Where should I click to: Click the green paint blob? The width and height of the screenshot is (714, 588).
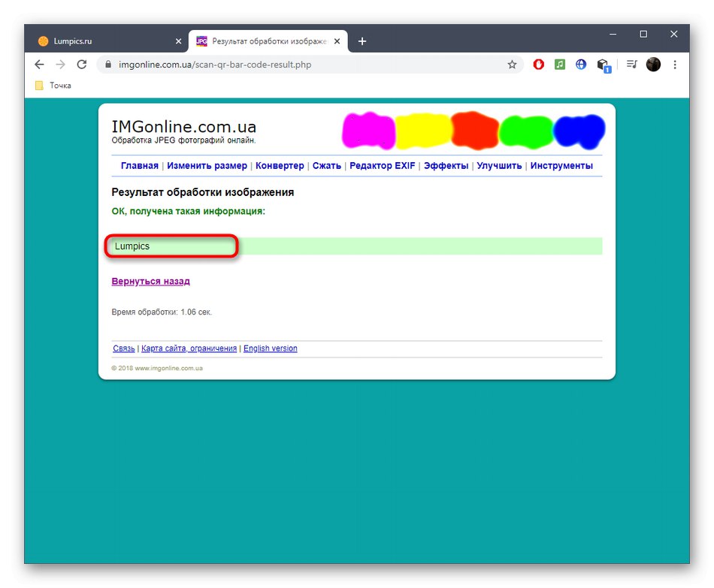pyautogui.click(x=526, y=131)
